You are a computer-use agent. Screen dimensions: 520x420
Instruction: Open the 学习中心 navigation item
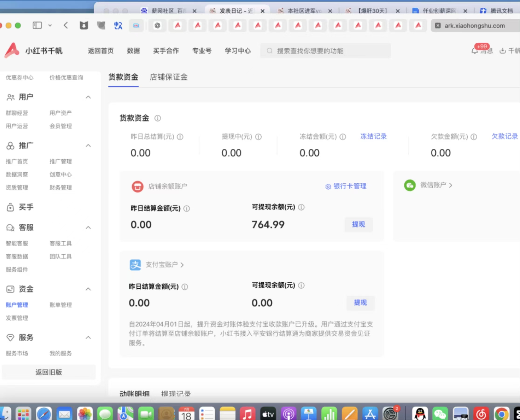(x=238, y=51)
